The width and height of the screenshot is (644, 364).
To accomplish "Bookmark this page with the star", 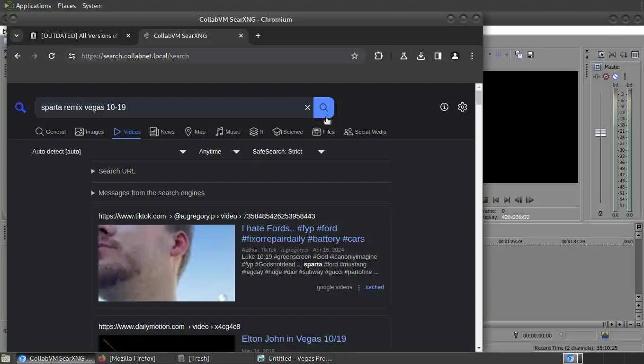I will point(355,56).
